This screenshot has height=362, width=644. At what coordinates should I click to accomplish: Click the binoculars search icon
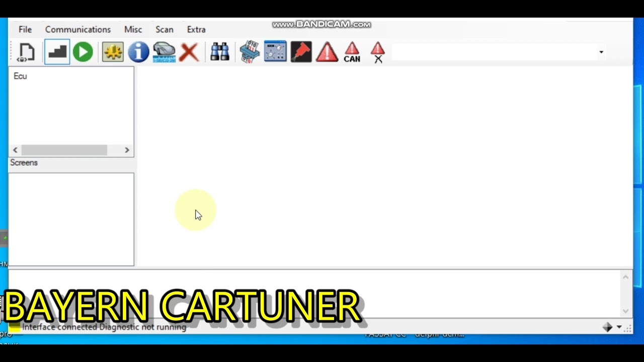[220, 52]
